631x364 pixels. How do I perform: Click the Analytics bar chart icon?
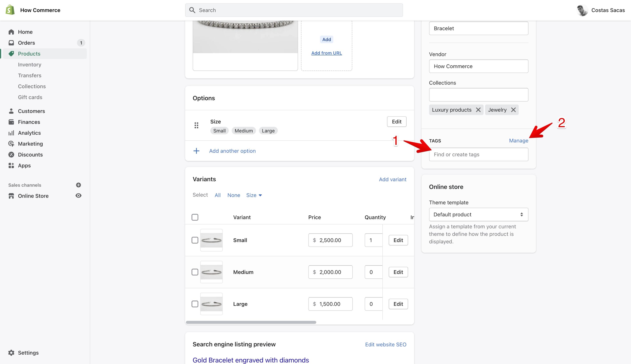11,133
